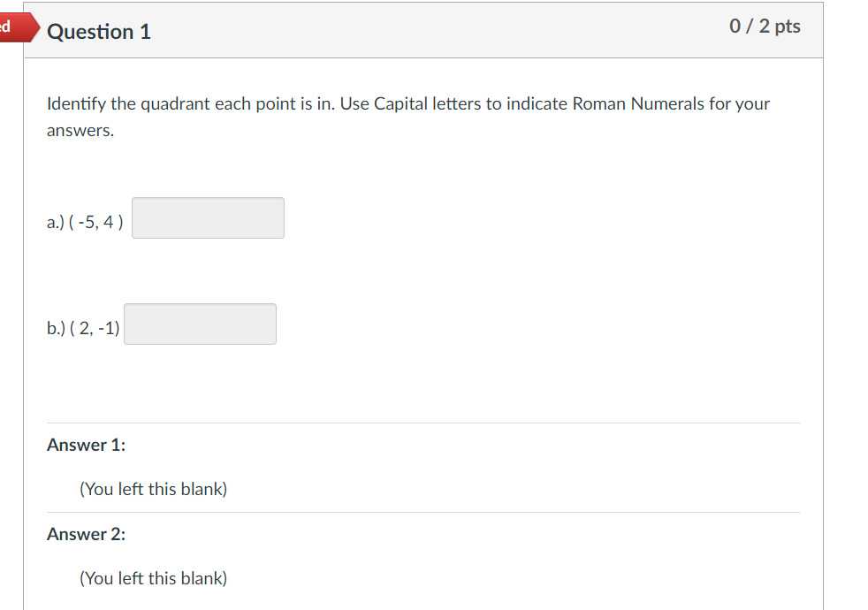
Task: Click the divider line above Answer 1
Action: (423, 422)
